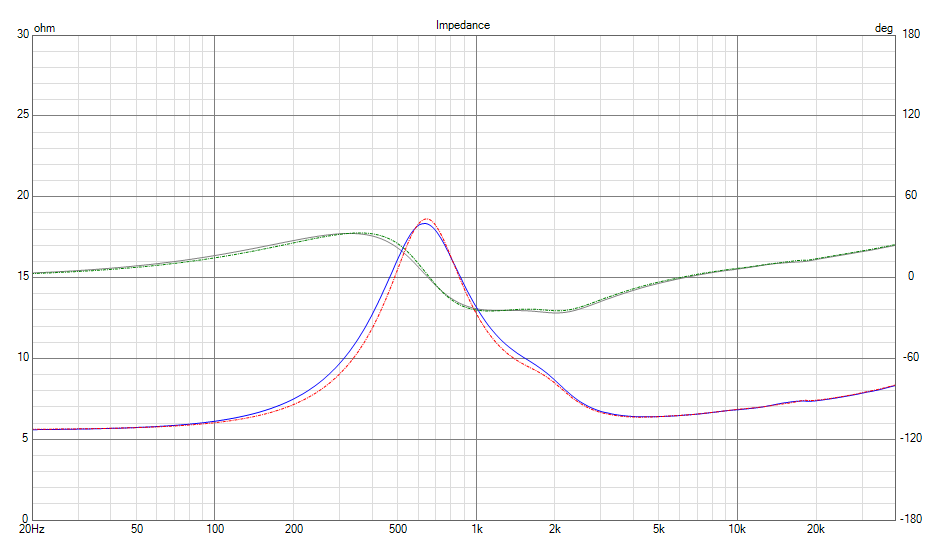Click the '100' frequency axis label
Screen dimensions: 927x556
215,529
